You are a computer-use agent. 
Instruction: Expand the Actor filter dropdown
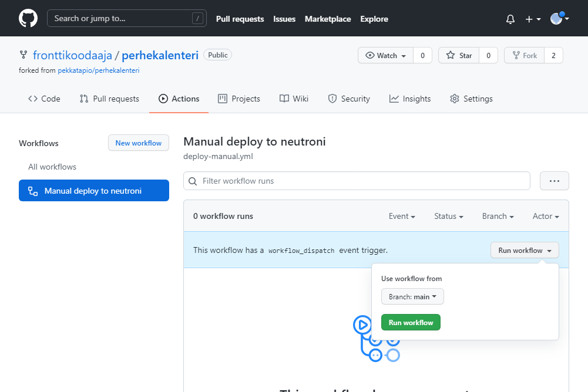546,217
